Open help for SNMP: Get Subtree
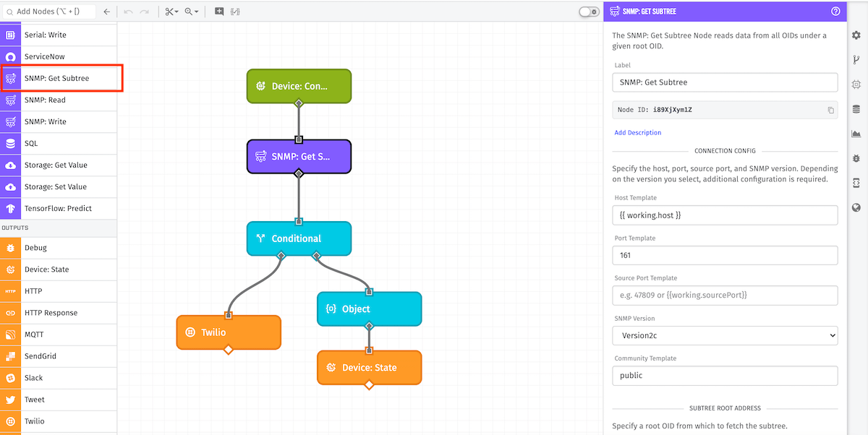 [x=835, y=11]
